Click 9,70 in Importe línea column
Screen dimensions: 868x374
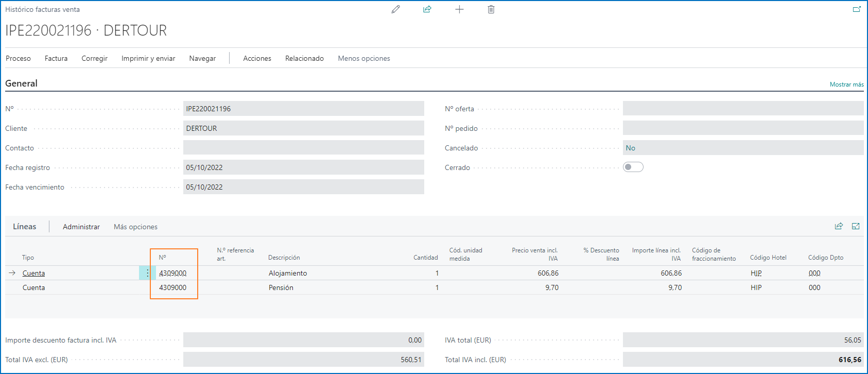675,287
